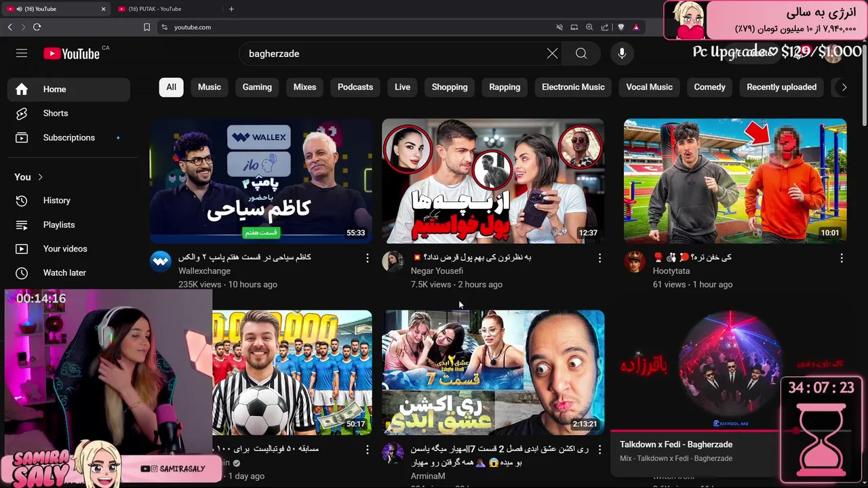Open the Hootytata channel name link
The image size is (868, 488).
[x=671, y=271]
